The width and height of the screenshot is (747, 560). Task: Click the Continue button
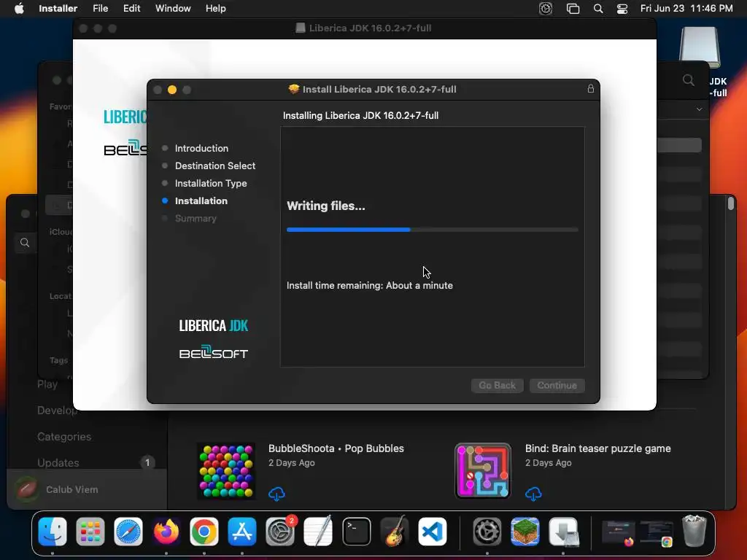pyautogui.click(x=557, y=385)
